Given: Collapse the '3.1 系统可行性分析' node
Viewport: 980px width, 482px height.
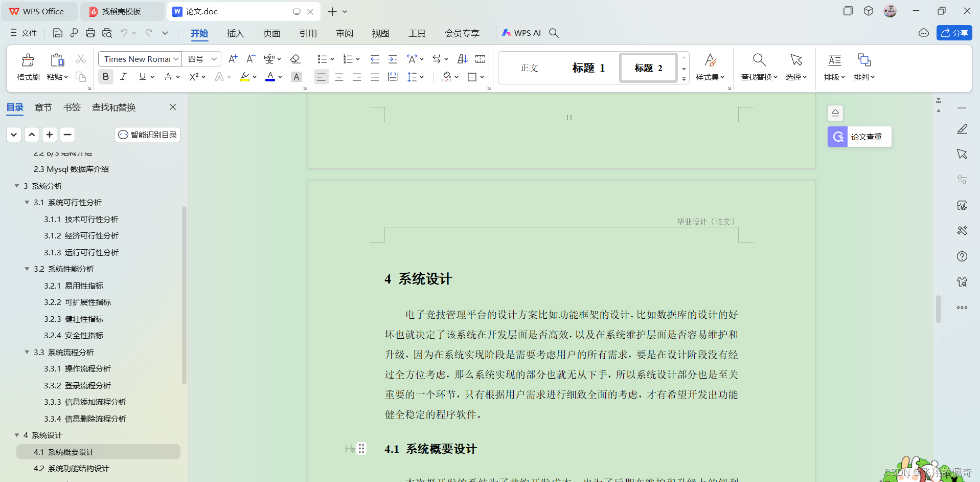Looking at the screenshot, I should pos(27,202).
